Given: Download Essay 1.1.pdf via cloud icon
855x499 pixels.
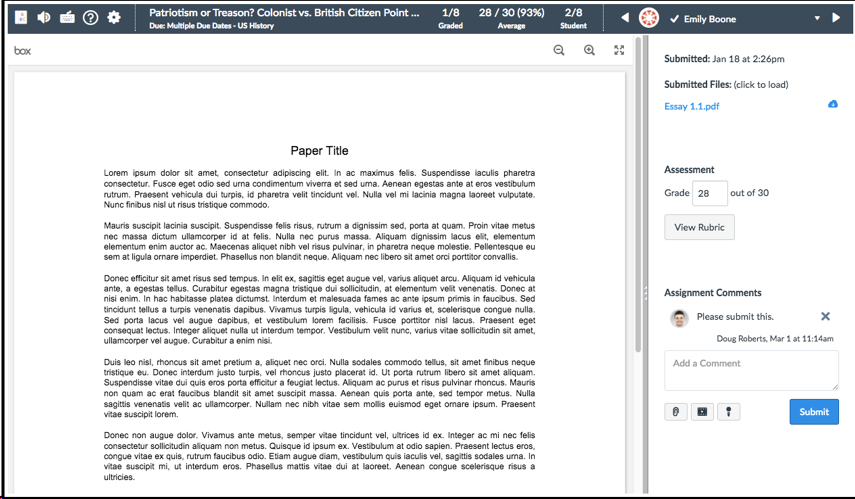Looking at the screenshot, I should (833, 104).
